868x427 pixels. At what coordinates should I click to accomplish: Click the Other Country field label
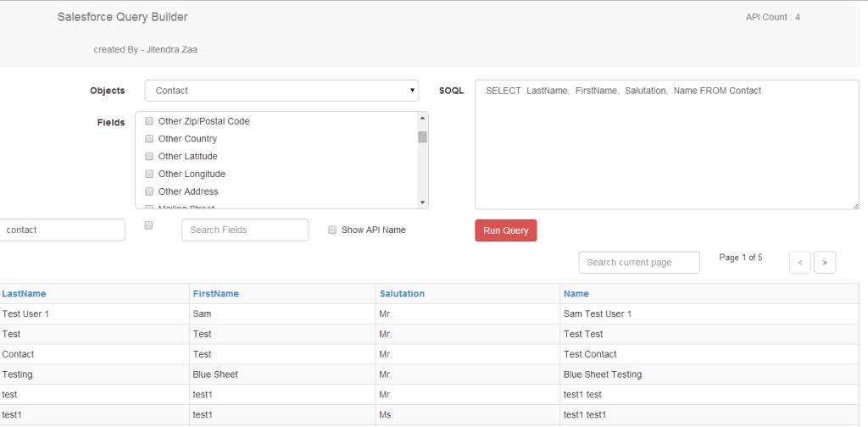pos(187,139)
